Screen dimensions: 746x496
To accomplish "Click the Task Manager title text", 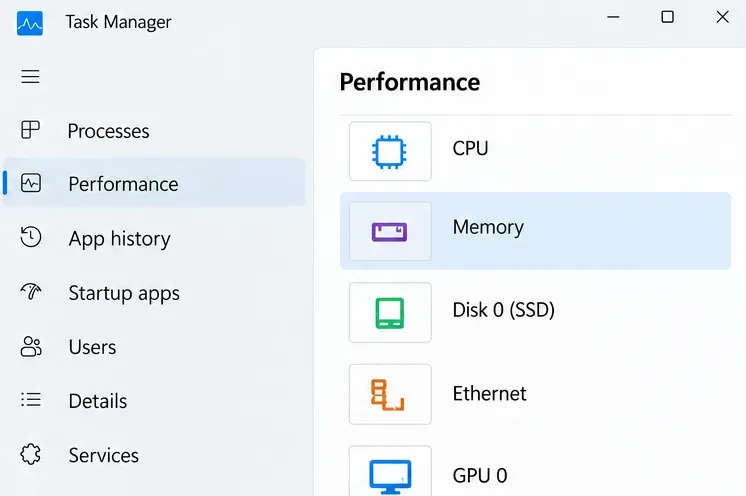I will coord(118,22).
